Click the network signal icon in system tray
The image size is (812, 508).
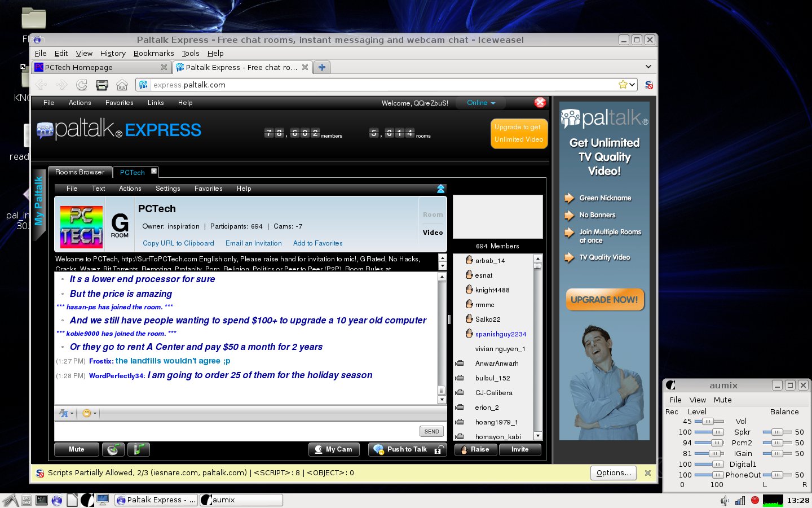pyautogui.click(x=740, y=500)
